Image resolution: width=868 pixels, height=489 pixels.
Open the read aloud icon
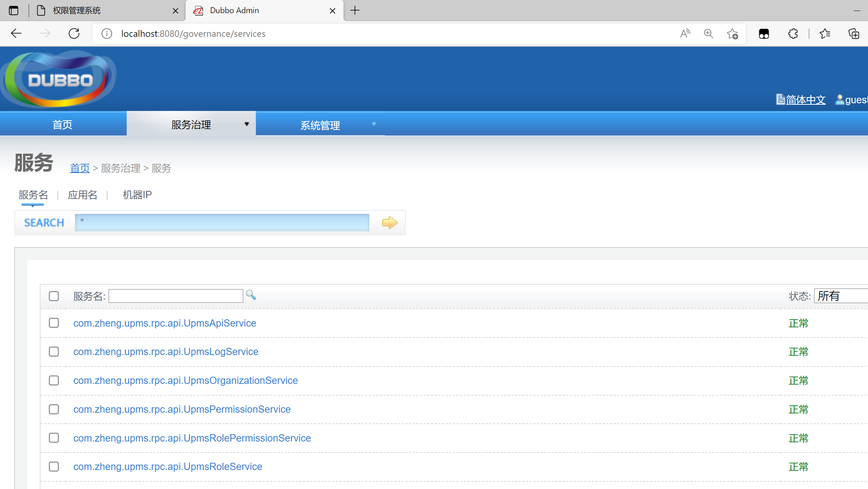(x=685, y=34)
